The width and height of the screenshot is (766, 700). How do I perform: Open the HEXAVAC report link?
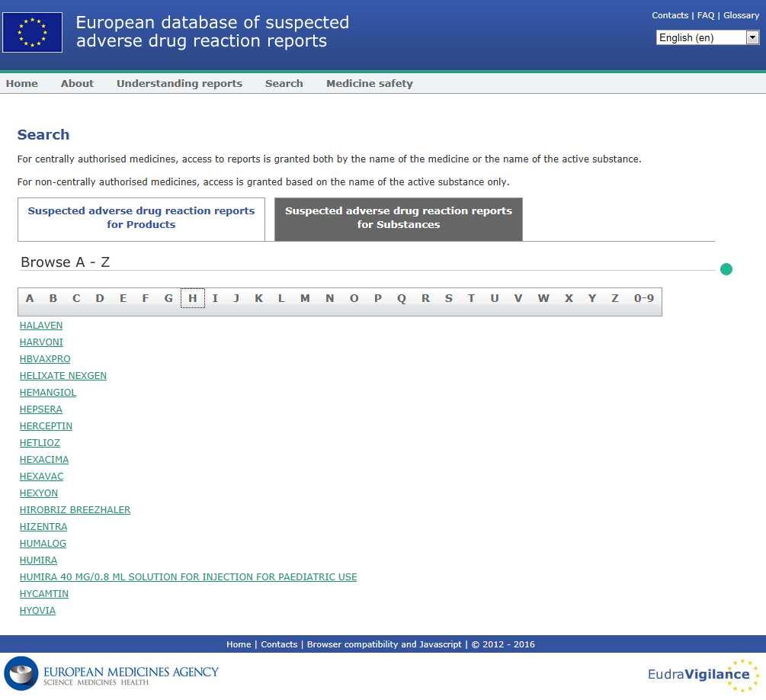pos(41,477)
